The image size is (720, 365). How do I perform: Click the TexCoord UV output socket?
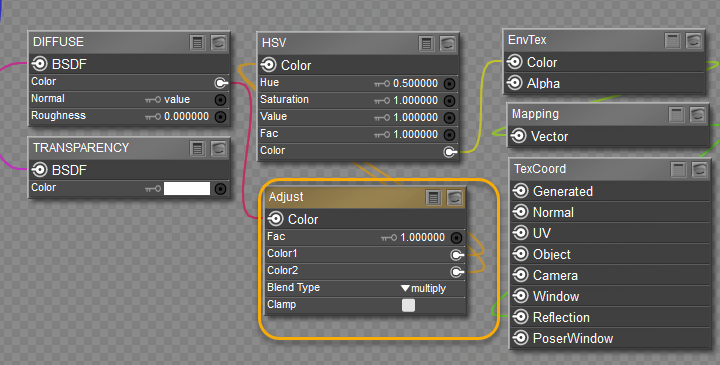tap(521, 233)
